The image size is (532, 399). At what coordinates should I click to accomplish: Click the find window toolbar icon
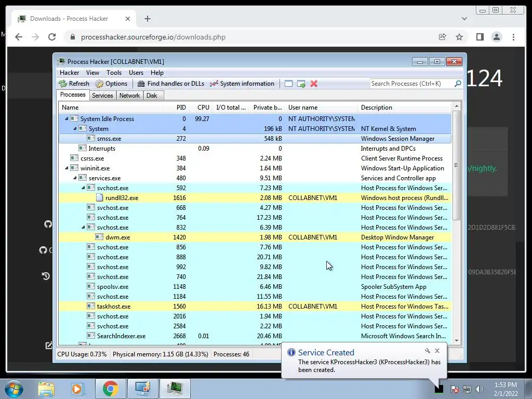(x=288, y=84)
